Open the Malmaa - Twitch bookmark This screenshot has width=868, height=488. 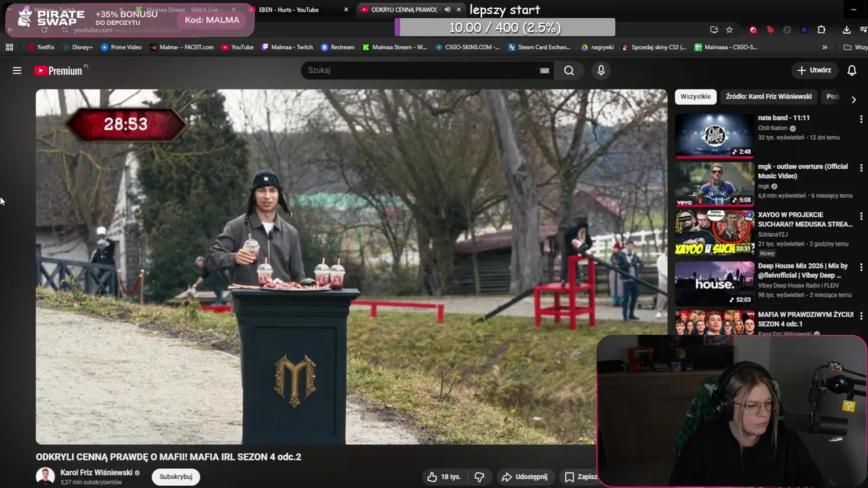[287, 47]
